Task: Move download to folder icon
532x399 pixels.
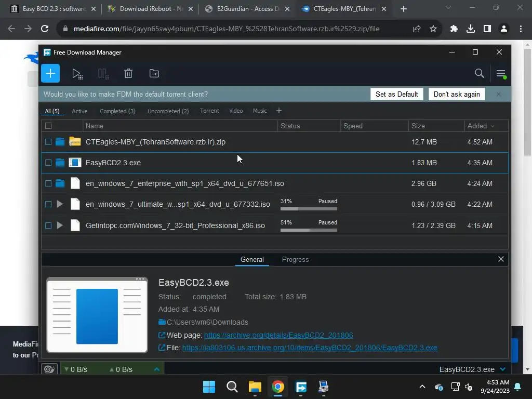Action: point(154,73)
